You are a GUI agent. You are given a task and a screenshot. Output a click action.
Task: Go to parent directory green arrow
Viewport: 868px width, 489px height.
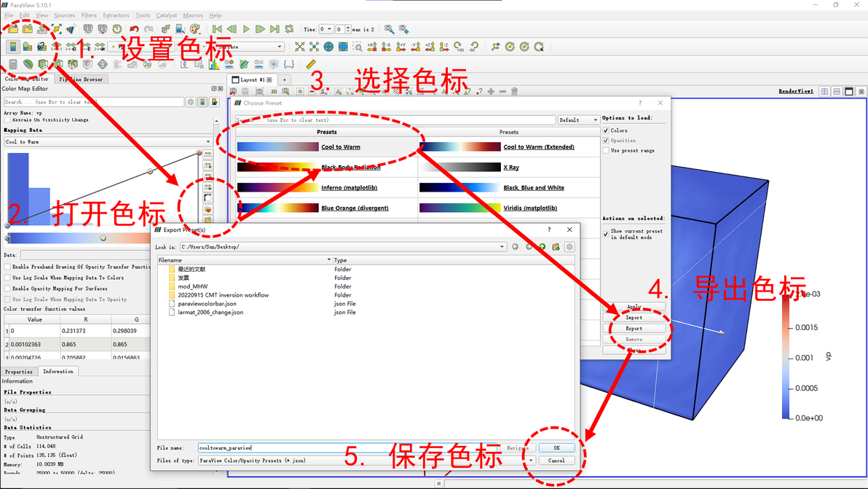[x=542, y=247]
